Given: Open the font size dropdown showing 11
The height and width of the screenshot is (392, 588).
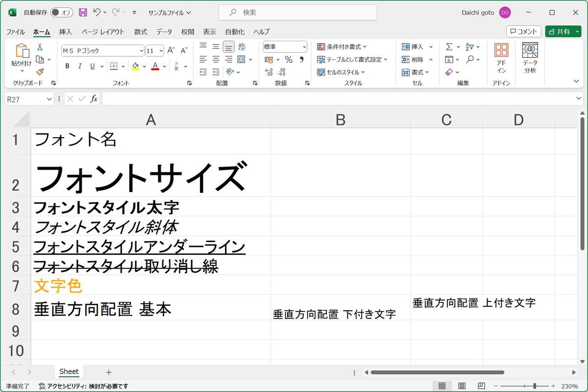Looking at the screenshot, I should [x=161, y=50].
